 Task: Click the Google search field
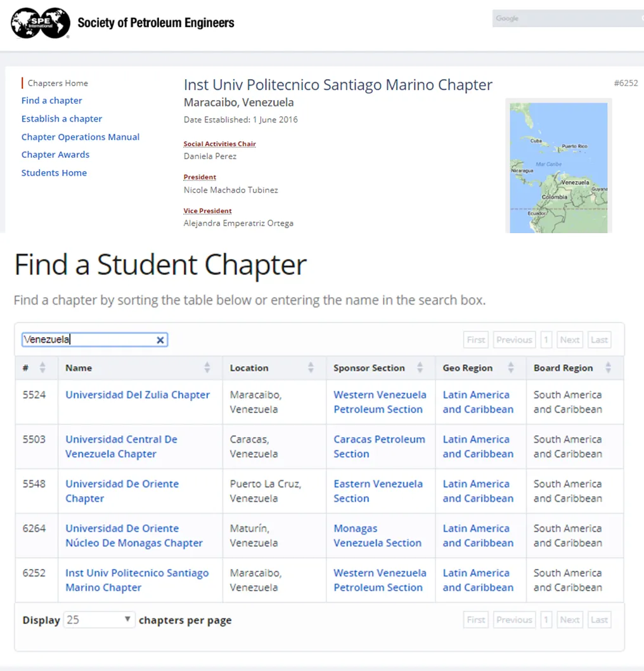(x=568, y=18)
